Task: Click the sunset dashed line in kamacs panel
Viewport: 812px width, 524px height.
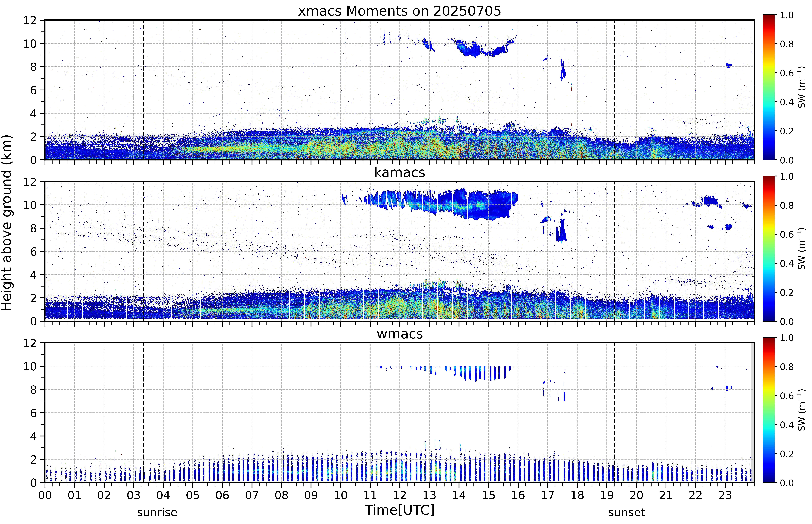Action: 615,251
